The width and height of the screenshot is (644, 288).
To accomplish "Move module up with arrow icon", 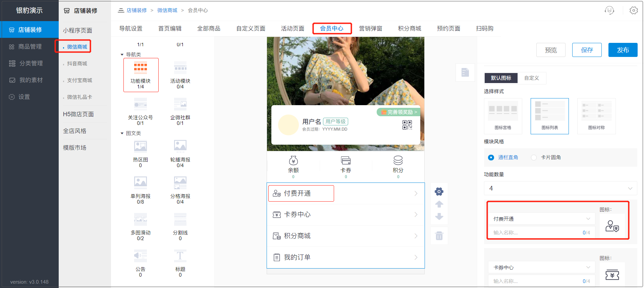I will tap(439, 204).
